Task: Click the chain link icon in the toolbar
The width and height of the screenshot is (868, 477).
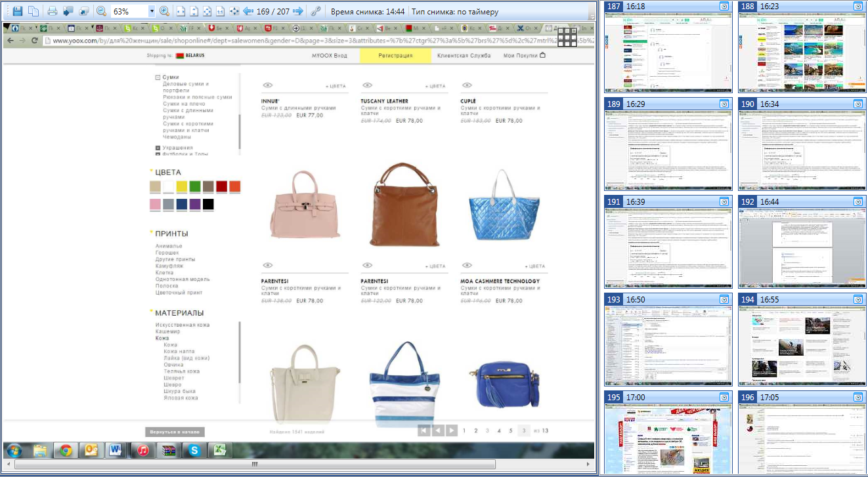Action: (x=316, y=11)
